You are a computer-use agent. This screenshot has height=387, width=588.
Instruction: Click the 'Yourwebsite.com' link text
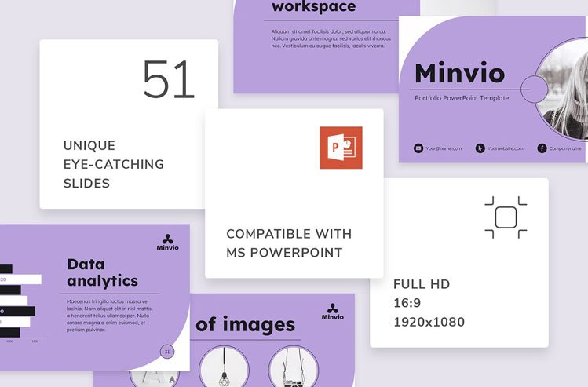tap(505, 148)
